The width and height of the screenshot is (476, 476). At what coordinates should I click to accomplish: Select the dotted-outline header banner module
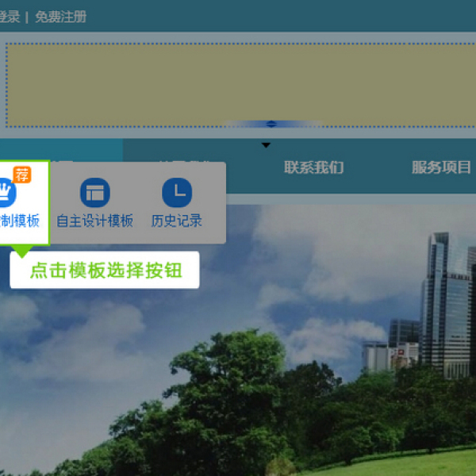pyautogui.click(x=240, y=85)
